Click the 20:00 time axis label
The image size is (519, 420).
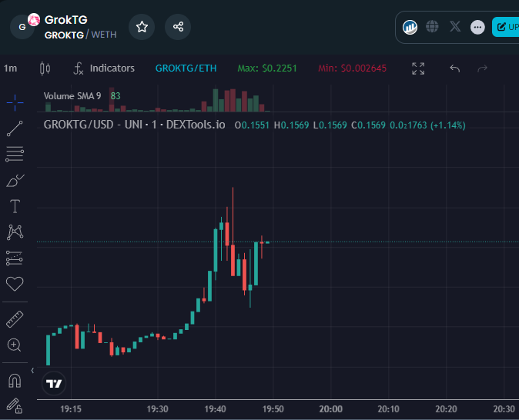coord(330,409)
